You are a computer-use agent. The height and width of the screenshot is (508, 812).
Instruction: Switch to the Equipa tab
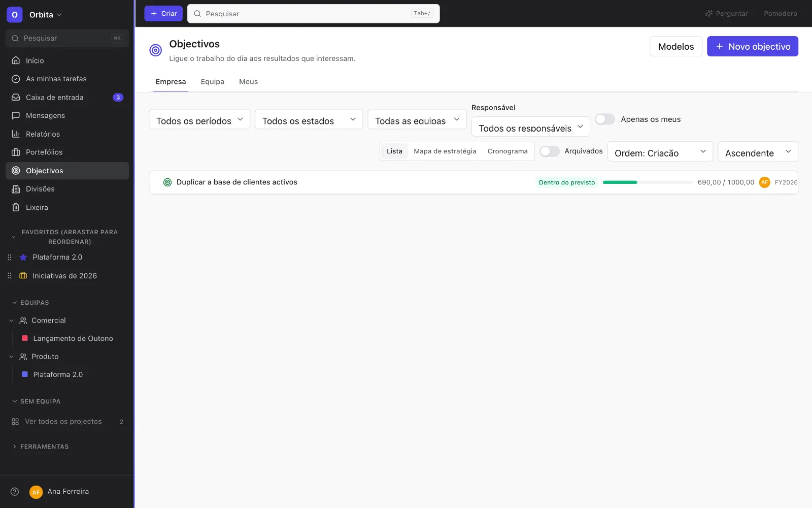(x=212, y=82)
